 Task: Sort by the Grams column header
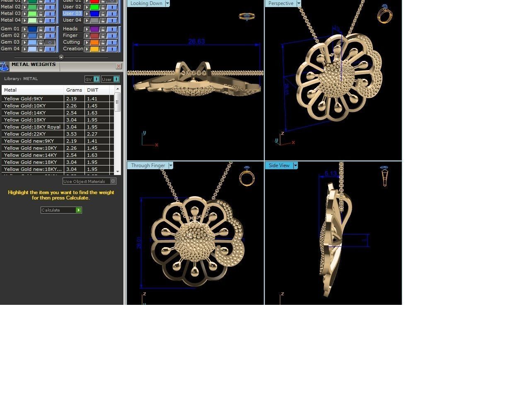pos(74,90)
